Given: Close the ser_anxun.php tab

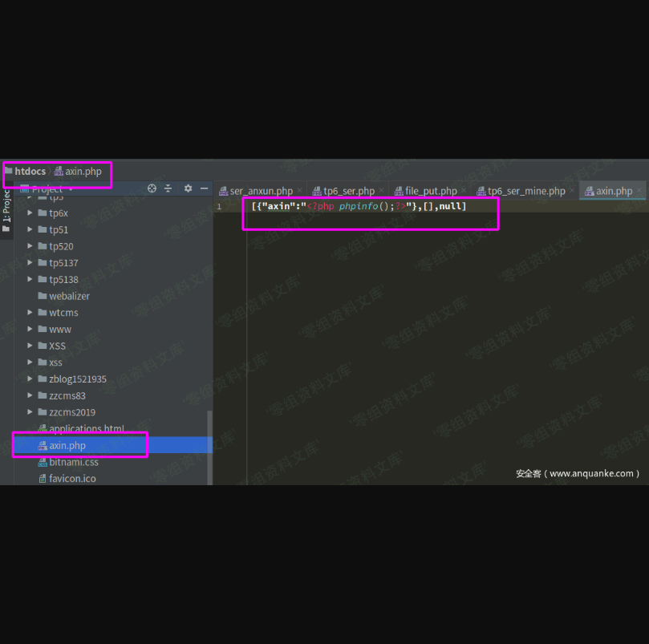Looking at the screenshot, I should (x=300, y=191).
